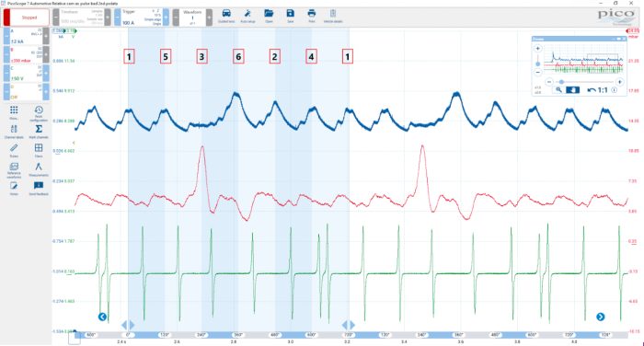Open Reference waveforms panel
Screen dimensions: 644x346
click(14, 169)
